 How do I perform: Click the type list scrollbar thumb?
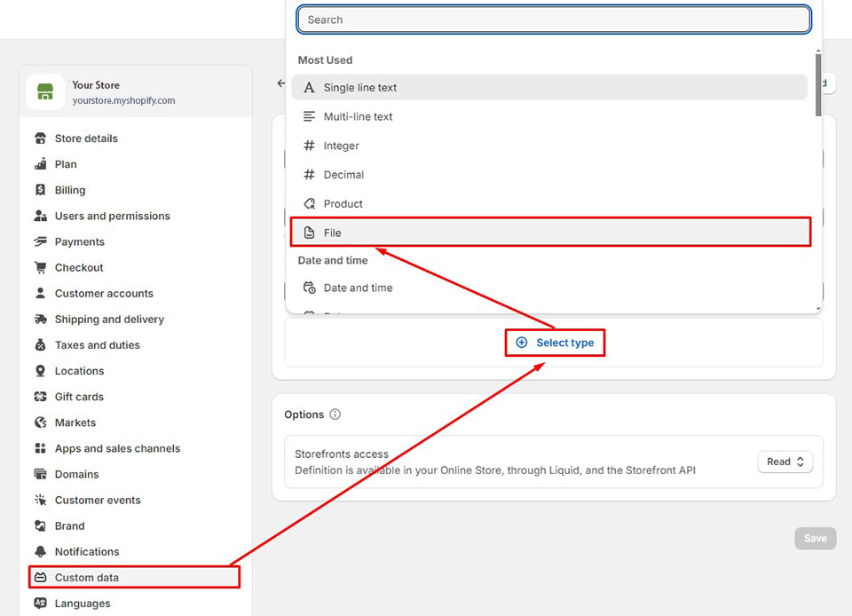click(x=817, y=84)
